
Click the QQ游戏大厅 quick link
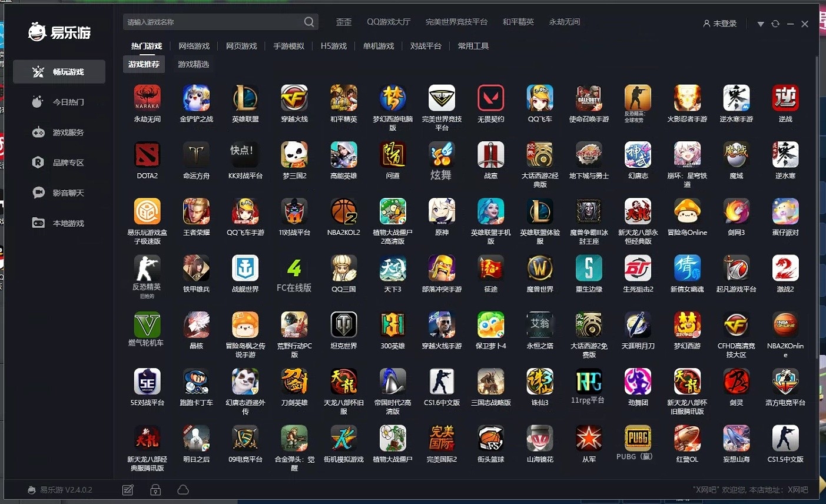tap(389, 22)
